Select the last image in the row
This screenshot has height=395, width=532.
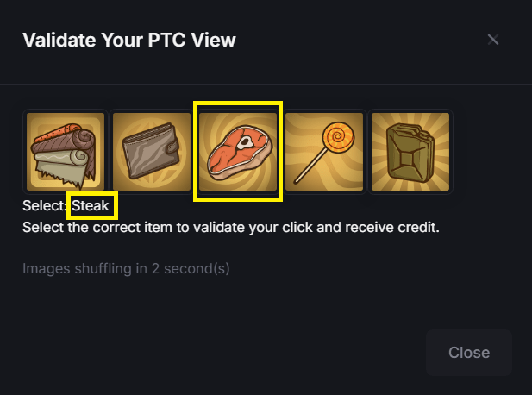[x=410, y=152]
